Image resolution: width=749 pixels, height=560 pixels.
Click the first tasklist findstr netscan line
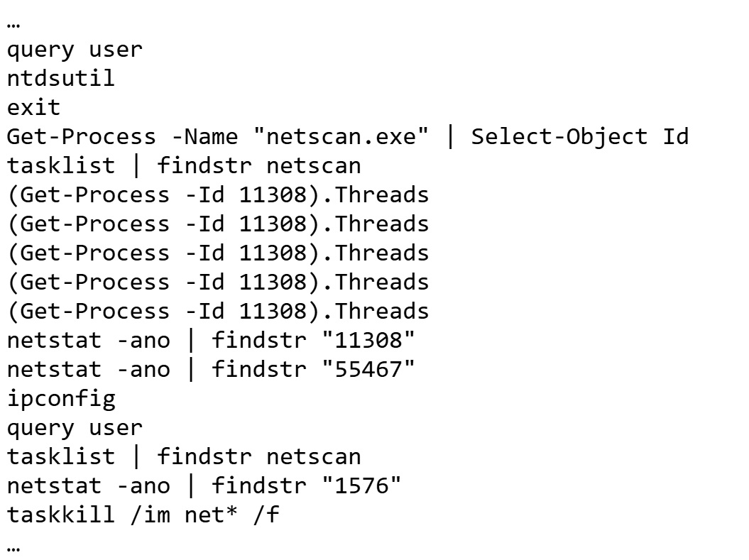tap(184, 165)
